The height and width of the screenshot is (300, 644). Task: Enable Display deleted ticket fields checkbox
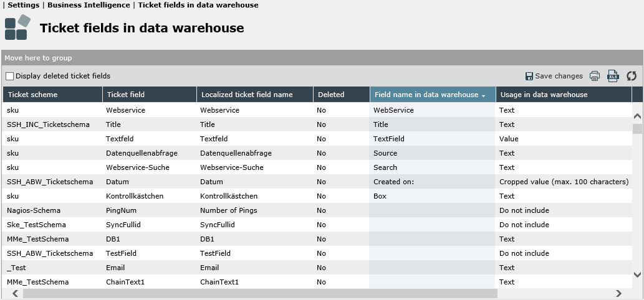click(10, 76)
